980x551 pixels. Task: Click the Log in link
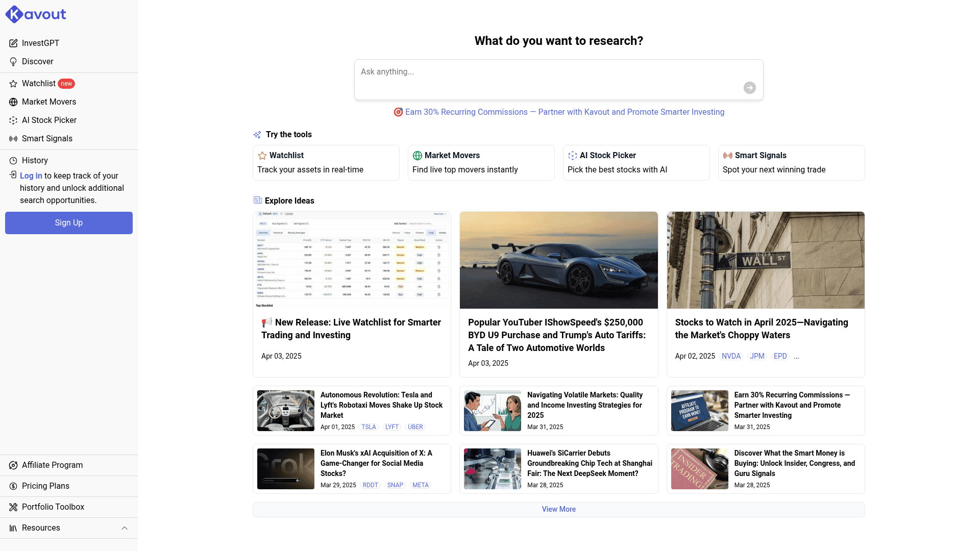[31, 176]
